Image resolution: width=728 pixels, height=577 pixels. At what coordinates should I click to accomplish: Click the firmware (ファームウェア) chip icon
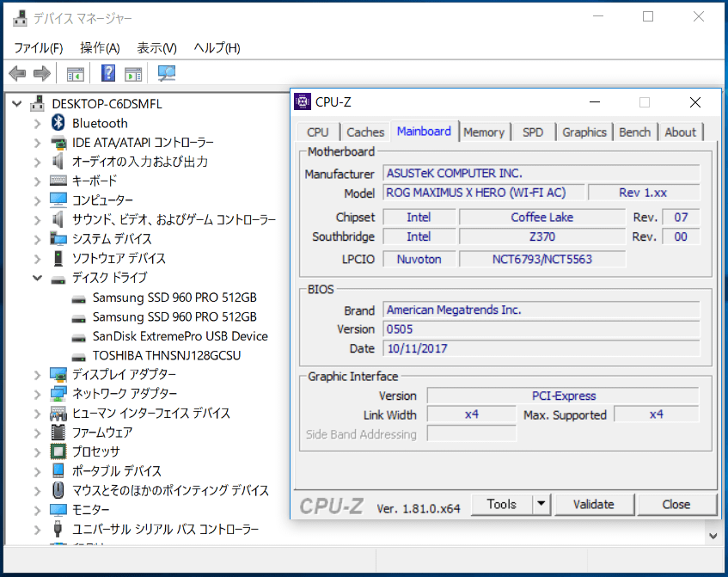[x=58, y=432]
